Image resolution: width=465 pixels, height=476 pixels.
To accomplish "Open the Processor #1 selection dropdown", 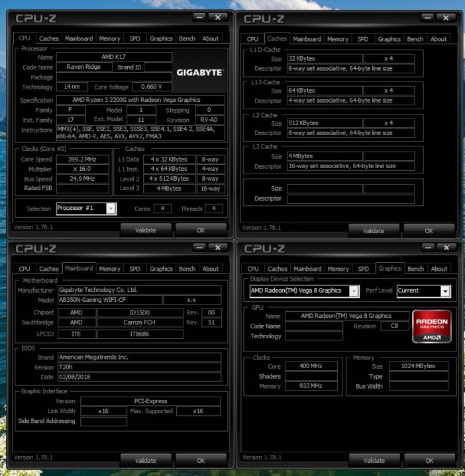I will pyautogui.click(x=86, y=209).
